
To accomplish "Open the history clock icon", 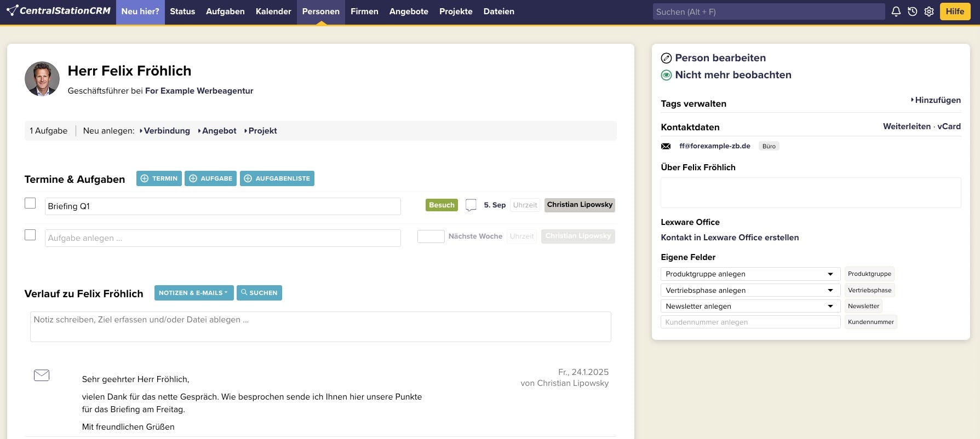I will 913,11.
